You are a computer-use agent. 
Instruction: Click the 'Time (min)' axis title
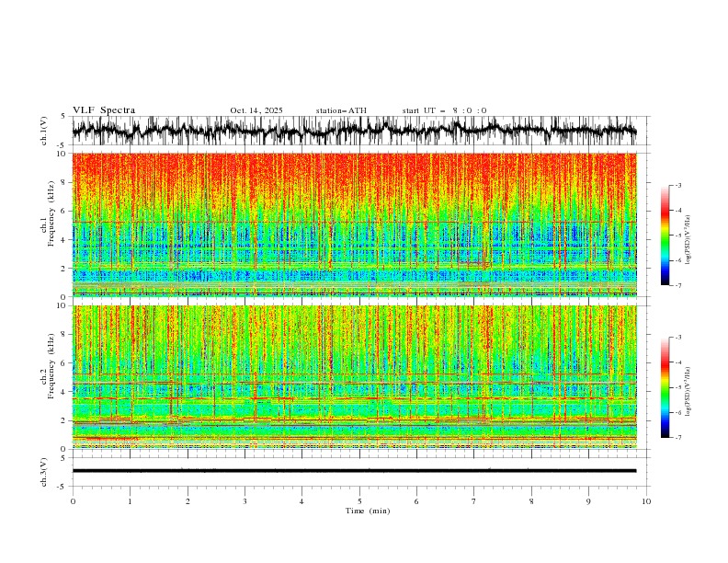point(368,511)
